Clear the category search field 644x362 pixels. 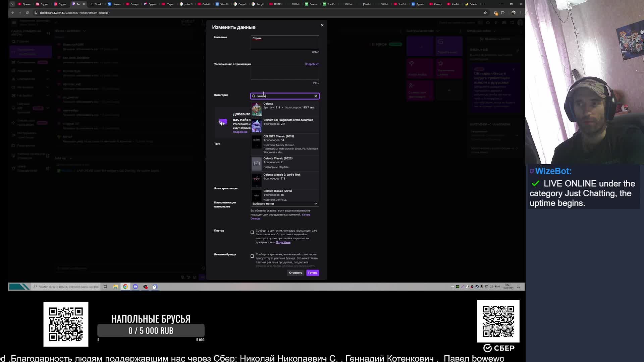point(315,96)
